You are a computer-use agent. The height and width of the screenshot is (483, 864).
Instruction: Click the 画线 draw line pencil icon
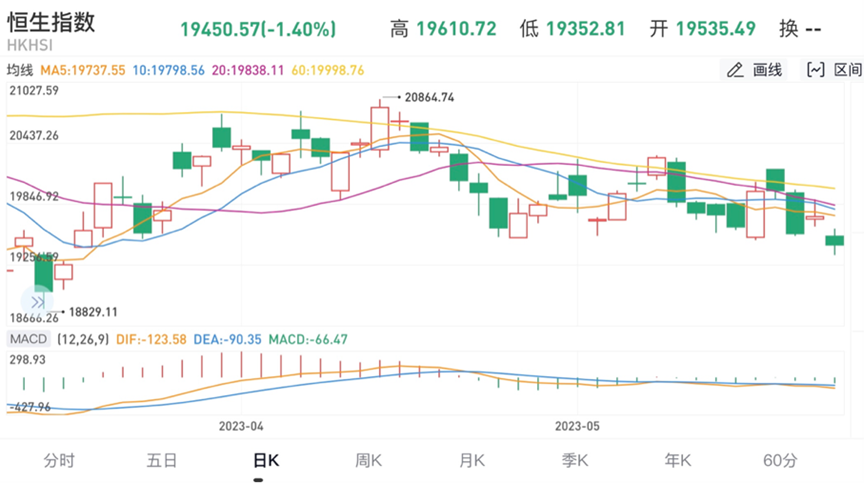(735, 70)
